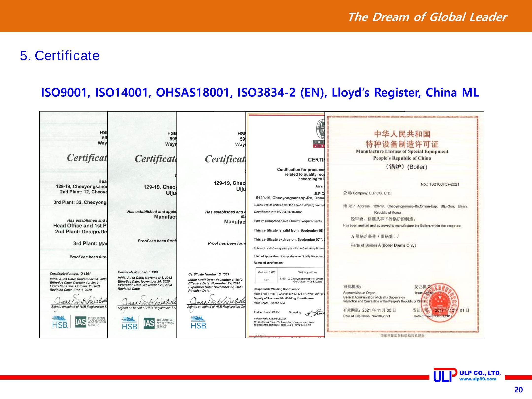The height and width of the screenshot is (399, 532).
Task: Select 'Workshop NAME' table header cell
Action: 267,272
